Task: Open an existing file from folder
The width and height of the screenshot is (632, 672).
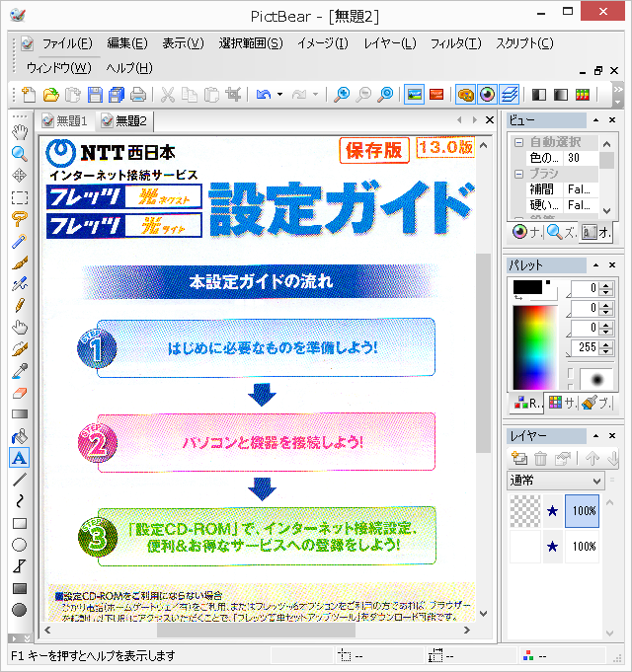Action: 51,95
